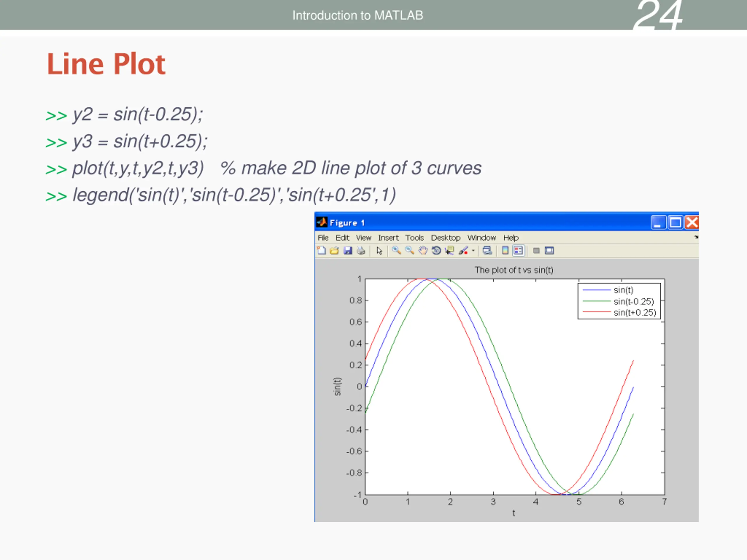Click the Show Plot Tools button

pyautogui.click(x=549, y=251)
